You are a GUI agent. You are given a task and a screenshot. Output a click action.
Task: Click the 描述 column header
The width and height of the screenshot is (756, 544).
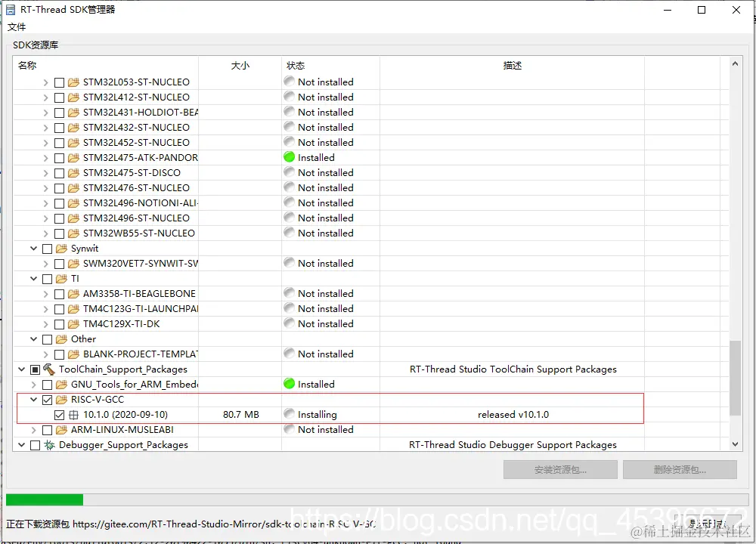512,66
